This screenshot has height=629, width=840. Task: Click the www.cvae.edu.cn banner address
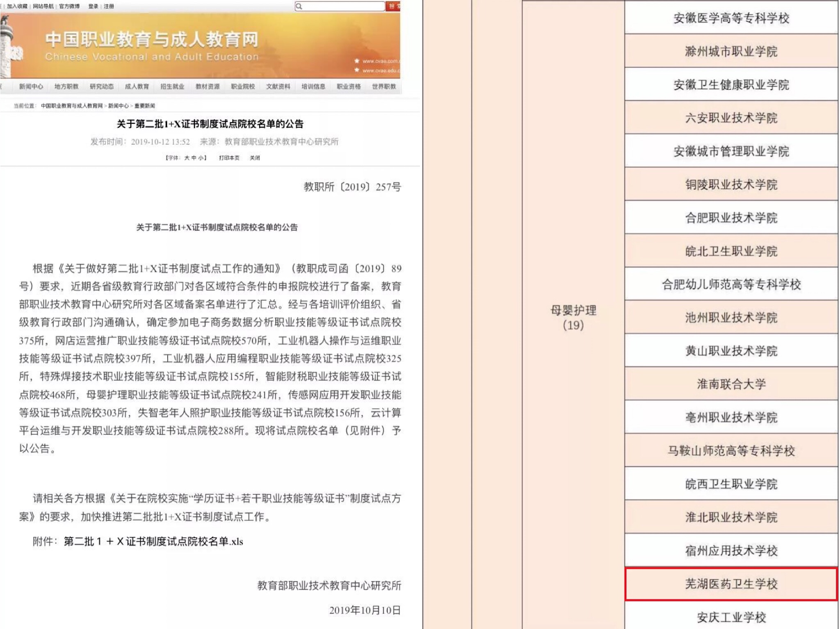[381, 71]
